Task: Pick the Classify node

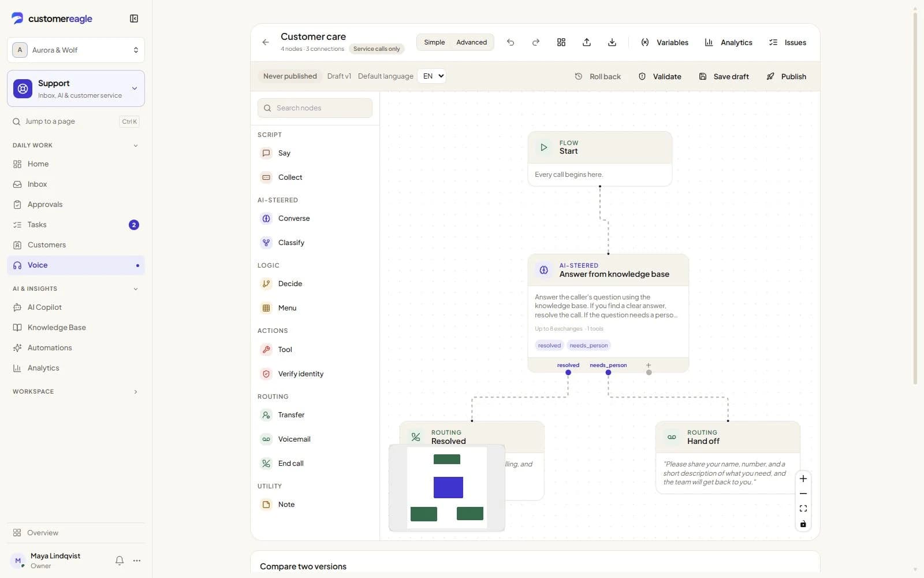Action: point(315,243)
